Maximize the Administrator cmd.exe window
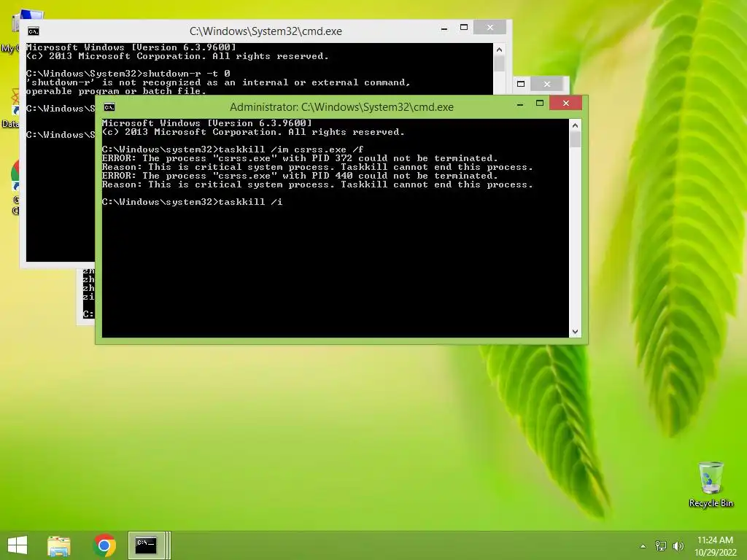The width and height of the screenshot is (747, 560). point(540,103)
